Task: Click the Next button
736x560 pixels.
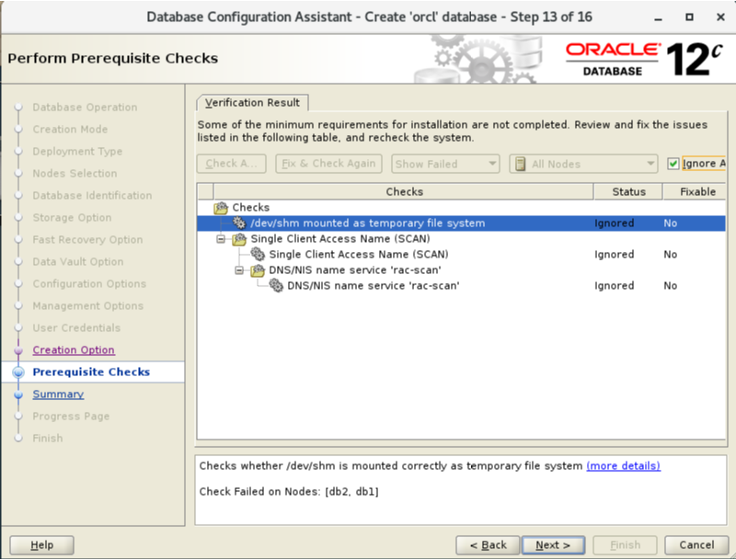Action: pyautogui.click(x=553, y=545)
